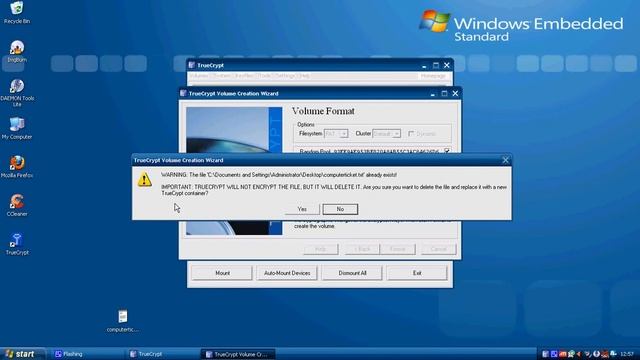
Task: Click the round white tray icon near clock
Action: pyautogui.click(x=596, y=354)
